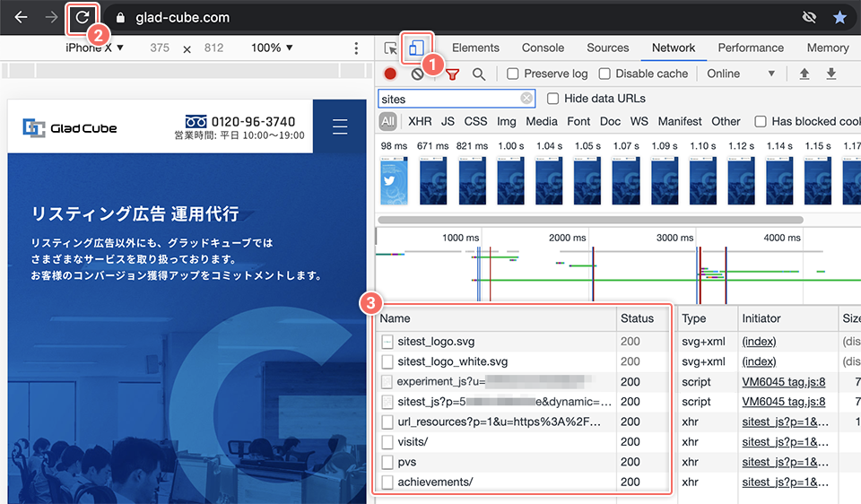Sort requests by the Type column header
This screenshot has height=504, width=861.
pyautogui.click(x=708, y=318)
